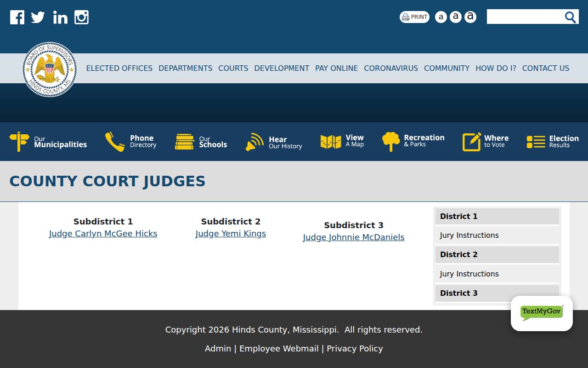Expand the District 1 sidebar section
The height and width of the screenshot is (368, 588).
[x=497, y=216]
